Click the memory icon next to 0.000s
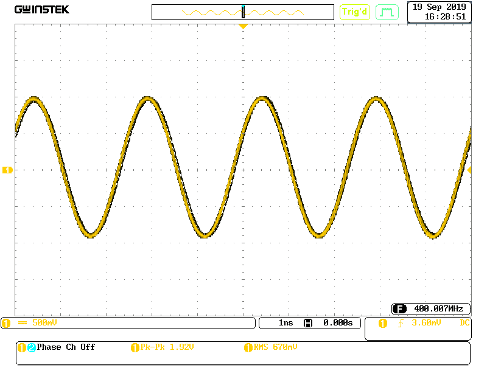 pos(308,323)
